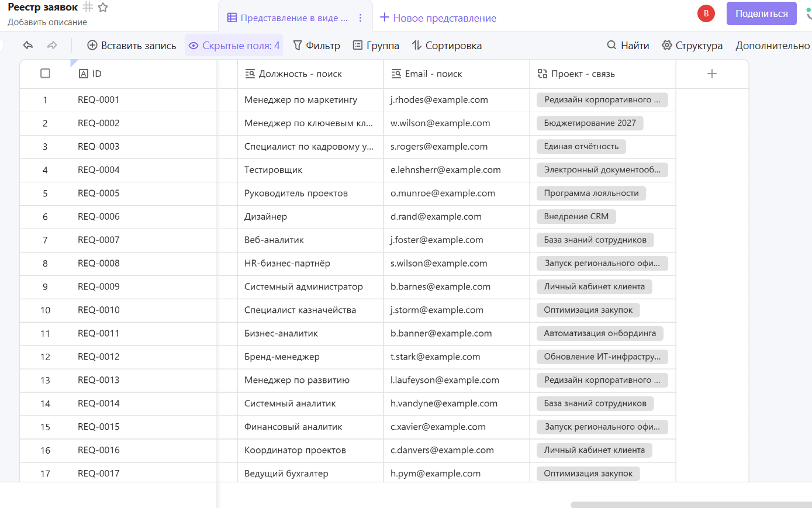Open the Группа grouping settings
This screenshot has width=812, height=508.
coord(376,46)
